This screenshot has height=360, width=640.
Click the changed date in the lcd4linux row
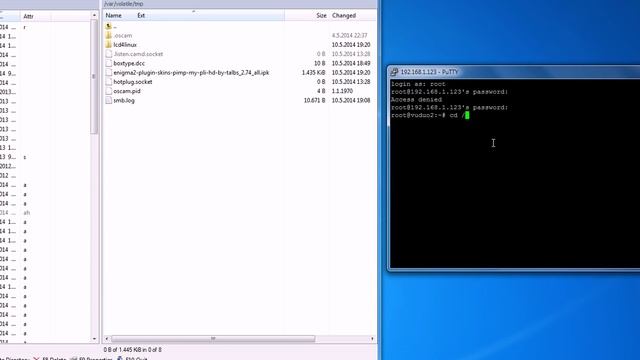[x=351, y=45]
